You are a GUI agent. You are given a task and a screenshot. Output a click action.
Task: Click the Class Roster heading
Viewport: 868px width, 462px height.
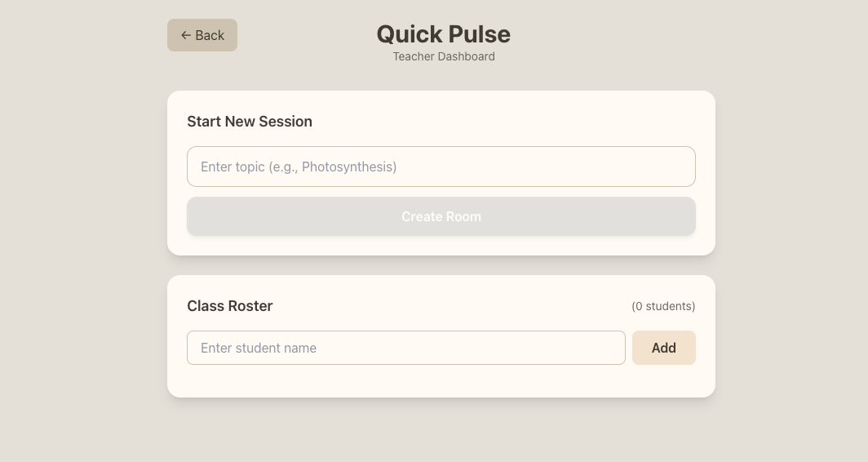click(x=230, y=306)
